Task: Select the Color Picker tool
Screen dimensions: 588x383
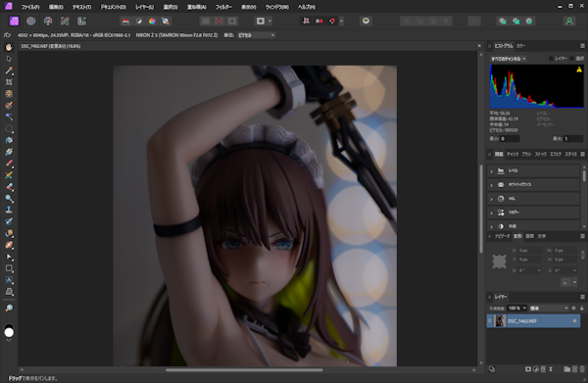Action: click(9, 71)
